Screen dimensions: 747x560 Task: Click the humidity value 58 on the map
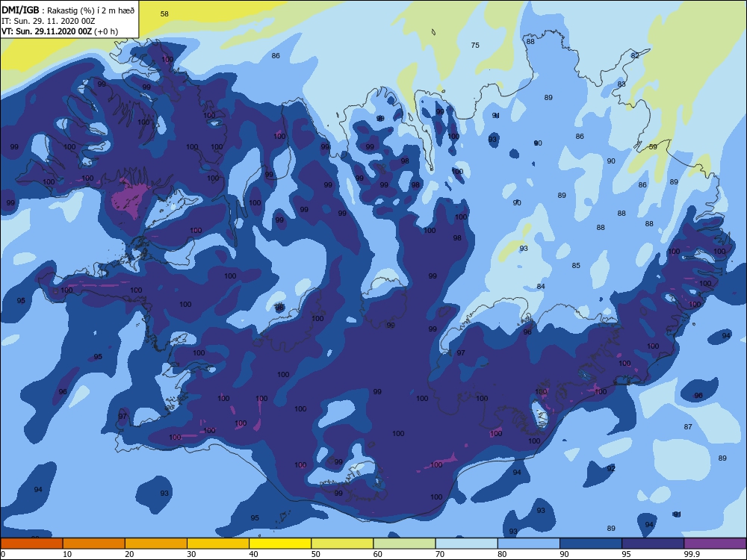[x=164, y=13]
